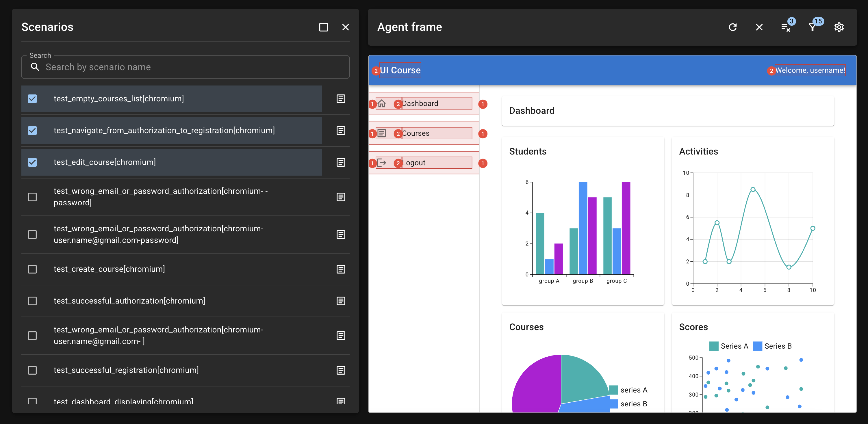Open details icon for test_create_course scenario
The image size is (868, 424).
(x=341, y=269)
